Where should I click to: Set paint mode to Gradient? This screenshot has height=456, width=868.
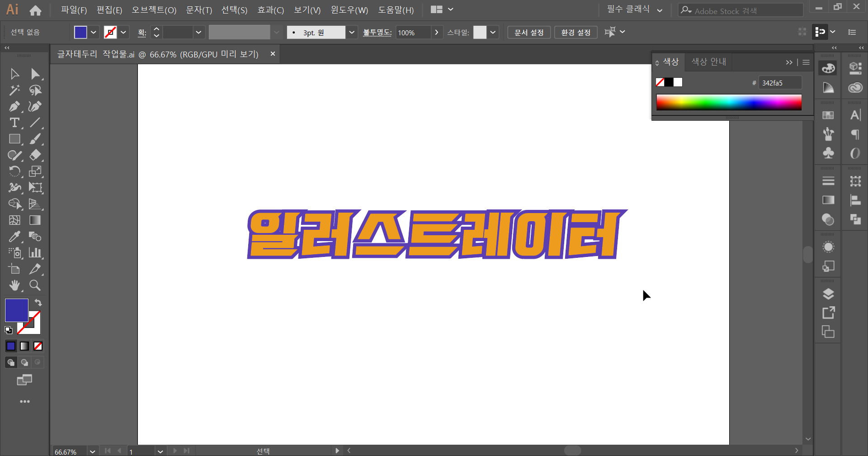(24, 346)
